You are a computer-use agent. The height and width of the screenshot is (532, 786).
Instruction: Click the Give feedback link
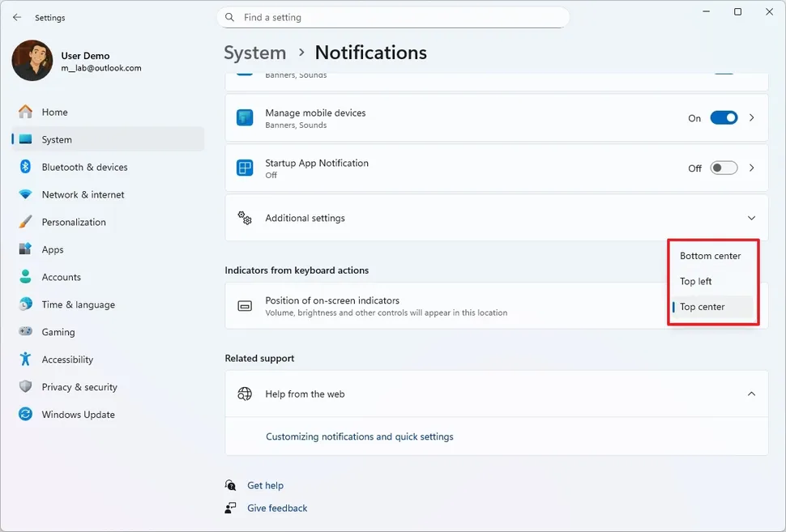[x=277, y=508]
